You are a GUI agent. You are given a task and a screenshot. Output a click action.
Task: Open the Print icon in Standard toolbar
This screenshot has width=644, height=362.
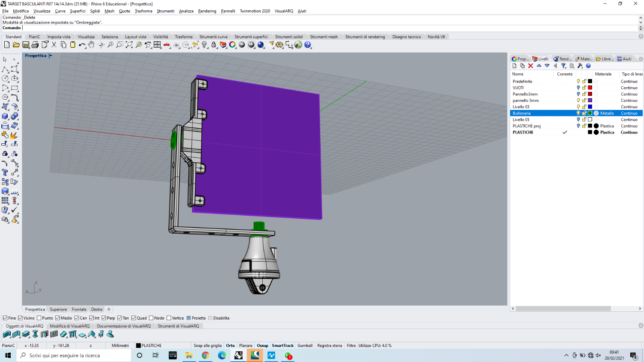[35, 45]
